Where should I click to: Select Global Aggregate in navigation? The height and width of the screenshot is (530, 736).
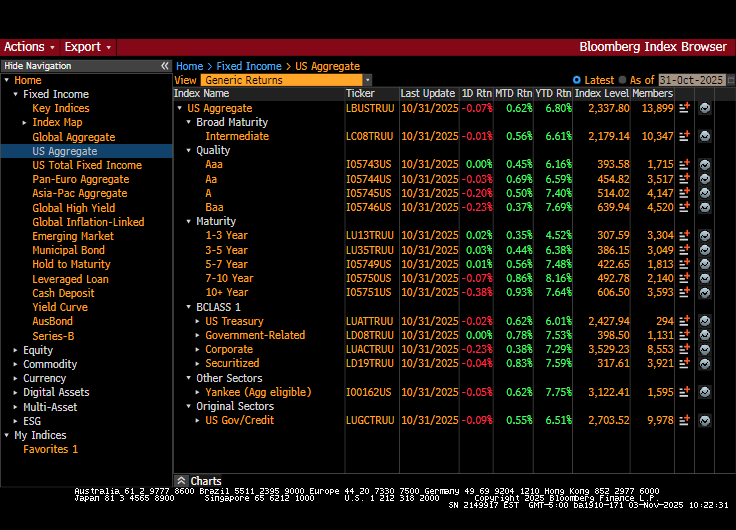pyautogui.click(x=74, y=137)
